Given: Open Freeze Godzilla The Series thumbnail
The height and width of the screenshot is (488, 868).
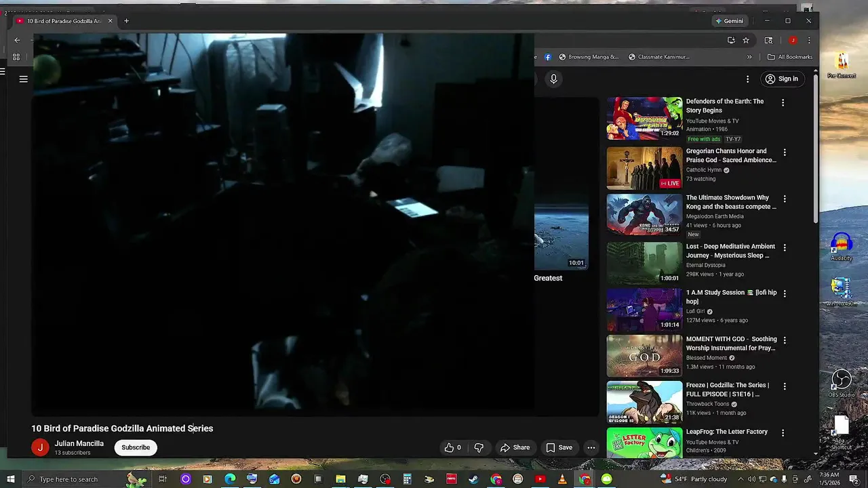Looking at the screenshot, I should coord(644,402).
